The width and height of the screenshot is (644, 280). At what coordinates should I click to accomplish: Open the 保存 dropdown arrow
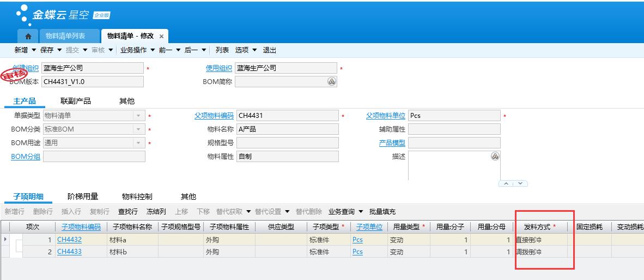coord(59,50)
